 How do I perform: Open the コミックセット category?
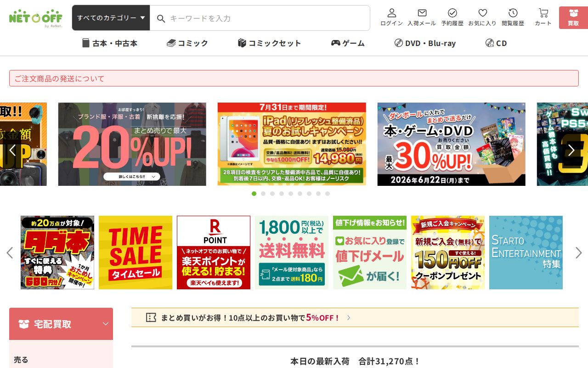tap(269, 43)
